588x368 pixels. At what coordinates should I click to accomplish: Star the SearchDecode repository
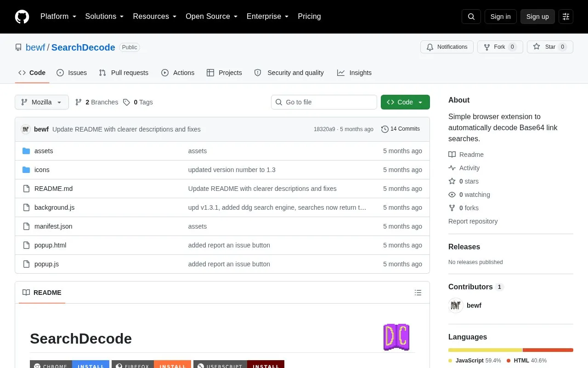550,47
